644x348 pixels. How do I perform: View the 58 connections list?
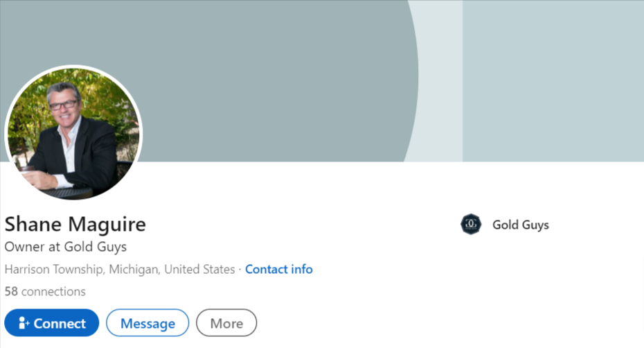click(45, 291)
